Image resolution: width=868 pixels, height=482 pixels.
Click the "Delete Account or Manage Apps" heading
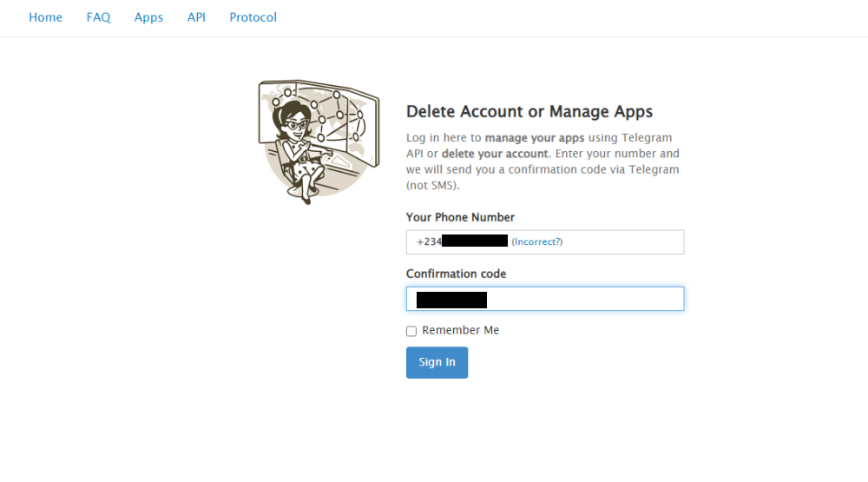[529, 111]
